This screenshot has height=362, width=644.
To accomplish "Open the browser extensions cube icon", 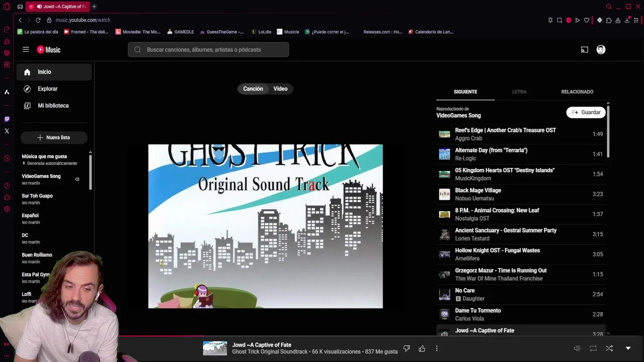I will point(609,20).
